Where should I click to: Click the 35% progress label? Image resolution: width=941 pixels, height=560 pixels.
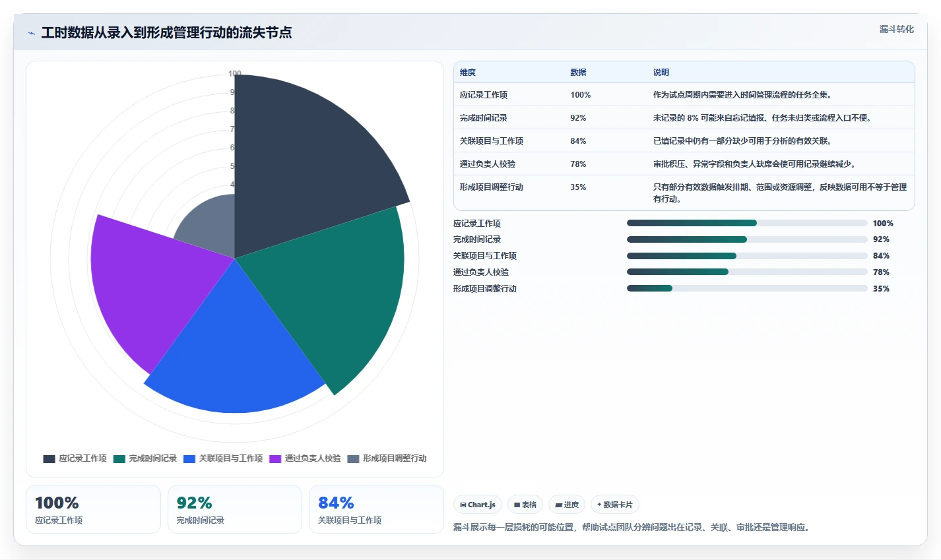881,289
